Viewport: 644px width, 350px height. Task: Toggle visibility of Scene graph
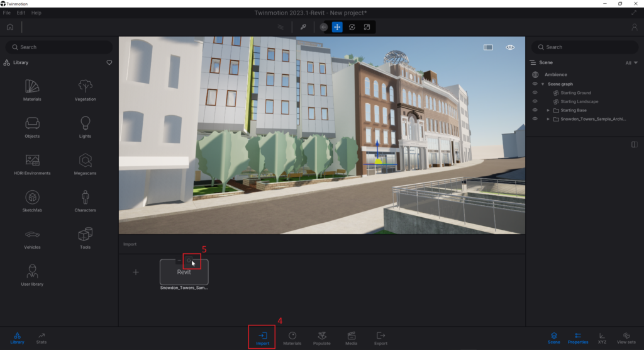coord(535,84)
